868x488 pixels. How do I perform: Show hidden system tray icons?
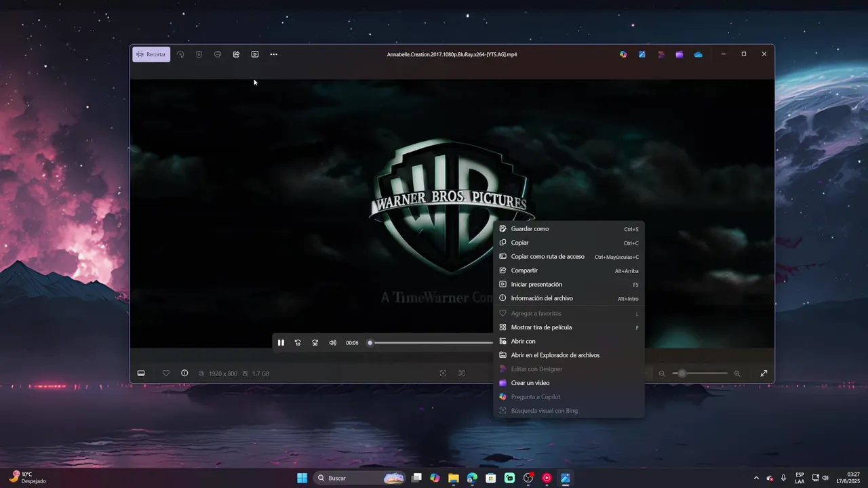click(x=757, y=478)
